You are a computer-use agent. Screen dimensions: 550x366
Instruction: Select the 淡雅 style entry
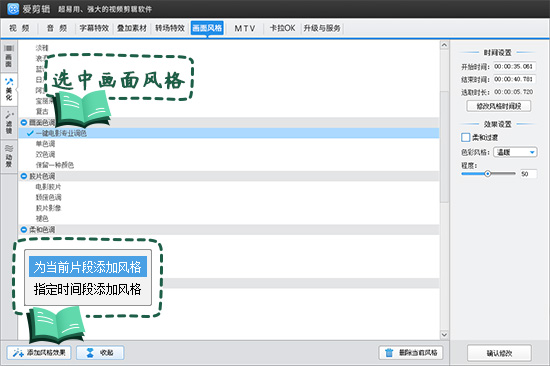(x=42, y=48)
